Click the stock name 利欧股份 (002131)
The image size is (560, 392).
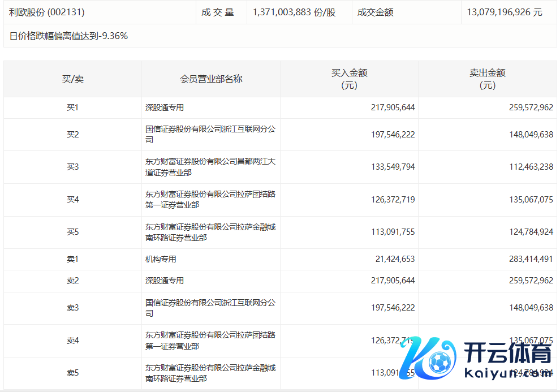tap(47, 12)
